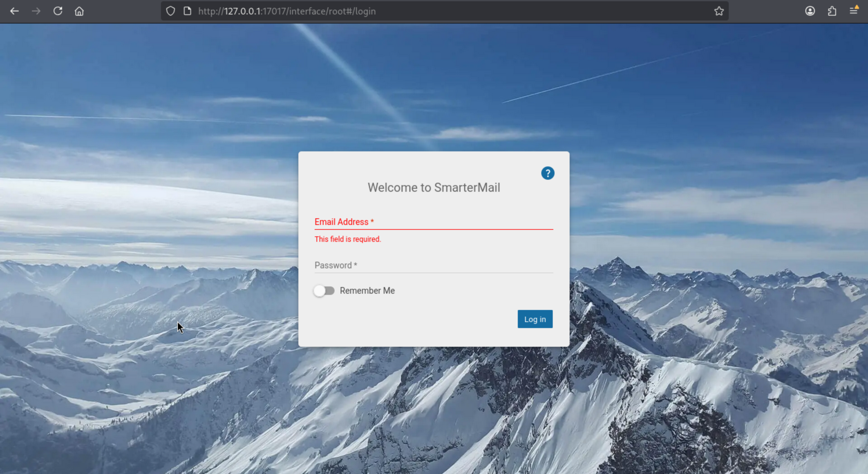View site information page icon

187,11
